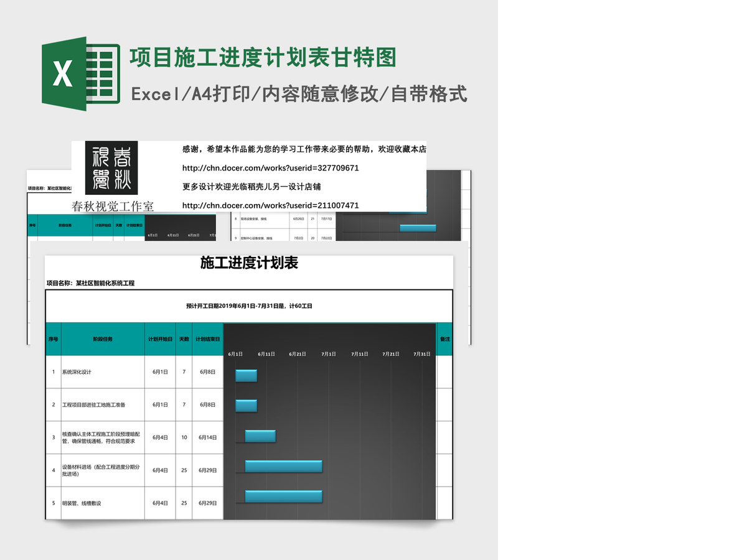This screenshot has width=747, height=560.
Task: Select the title 项目施工进度计划表甘特图
Action: pyautogui.click(x=263, y=58)
